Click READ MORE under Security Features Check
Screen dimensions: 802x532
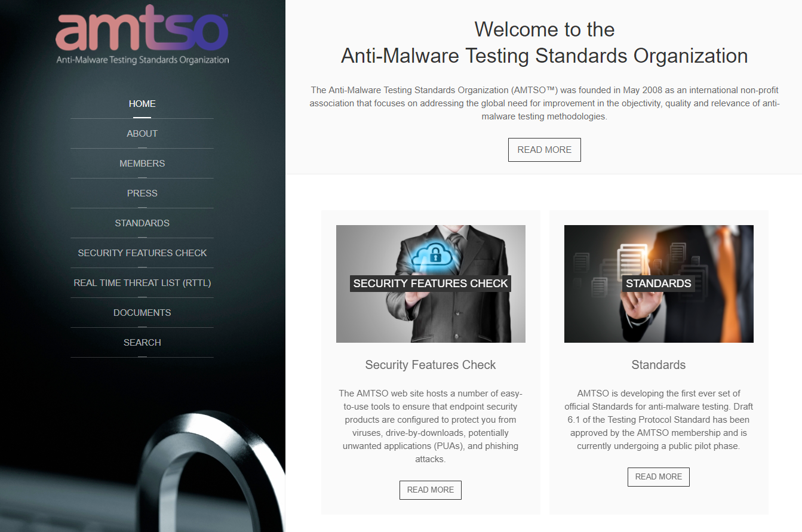click(430, 490)
